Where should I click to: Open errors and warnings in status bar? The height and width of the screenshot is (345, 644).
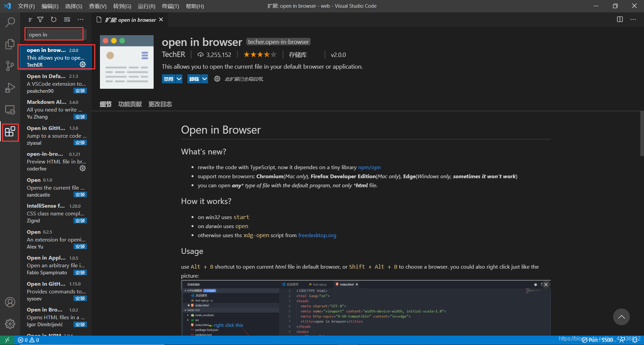(29, 340)
